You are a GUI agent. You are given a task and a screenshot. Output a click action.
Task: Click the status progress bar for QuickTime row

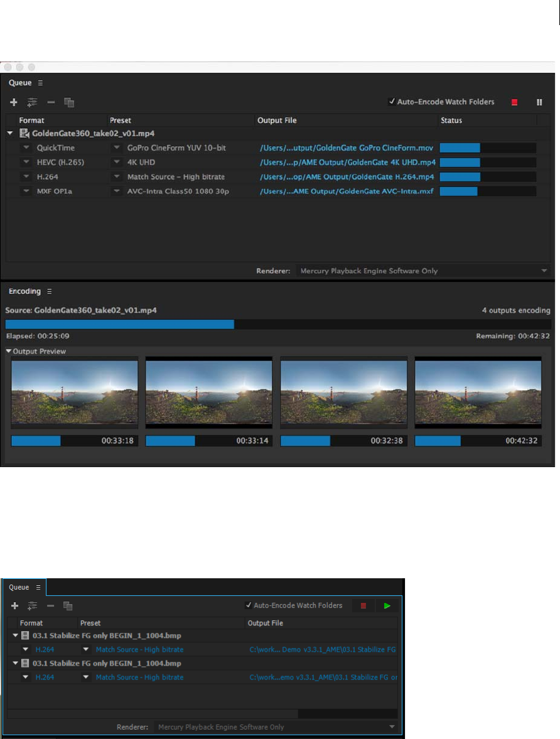click(x=488, y=148)
